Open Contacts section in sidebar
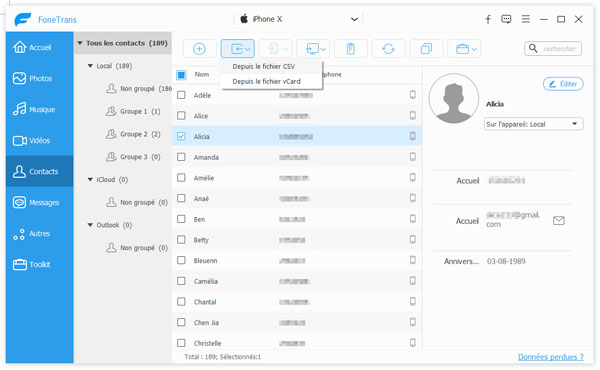This screenshot has width=600, height=370. [x=39, y=171]
